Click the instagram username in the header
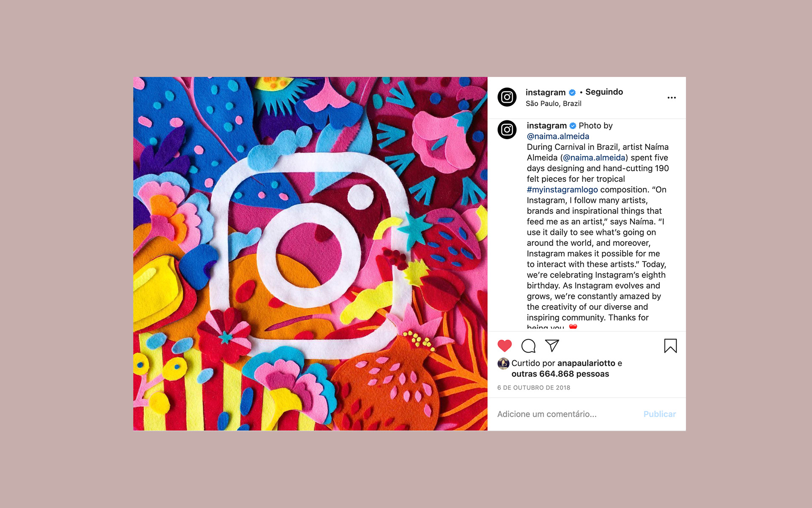Viewport: 812px width, 508px height. pyautogui.click(x=546, y=92)
